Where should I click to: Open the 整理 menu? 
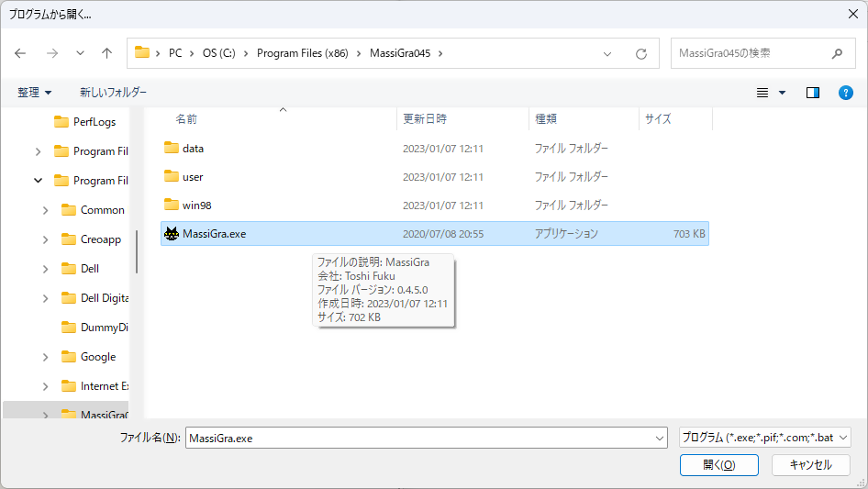click(35, 93)
